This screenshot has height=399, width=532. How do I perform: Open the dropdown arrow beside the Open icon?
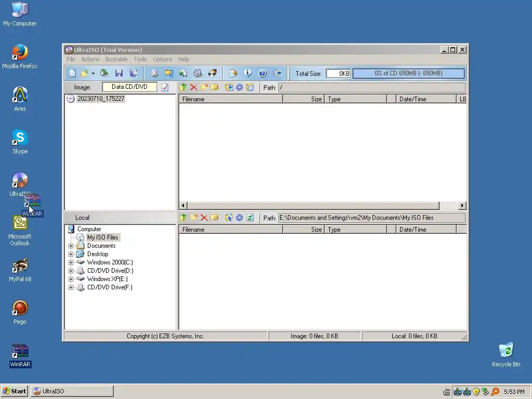coord(93,73)
